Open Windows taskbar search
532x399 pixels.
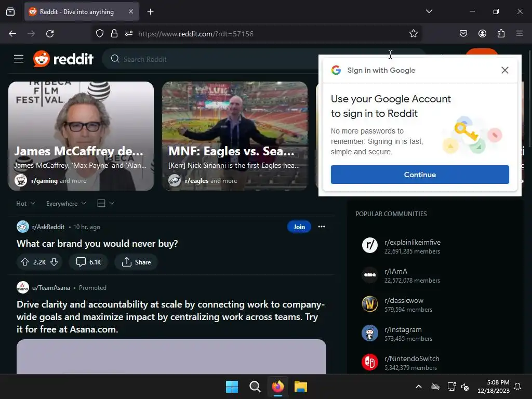point(255,387)
